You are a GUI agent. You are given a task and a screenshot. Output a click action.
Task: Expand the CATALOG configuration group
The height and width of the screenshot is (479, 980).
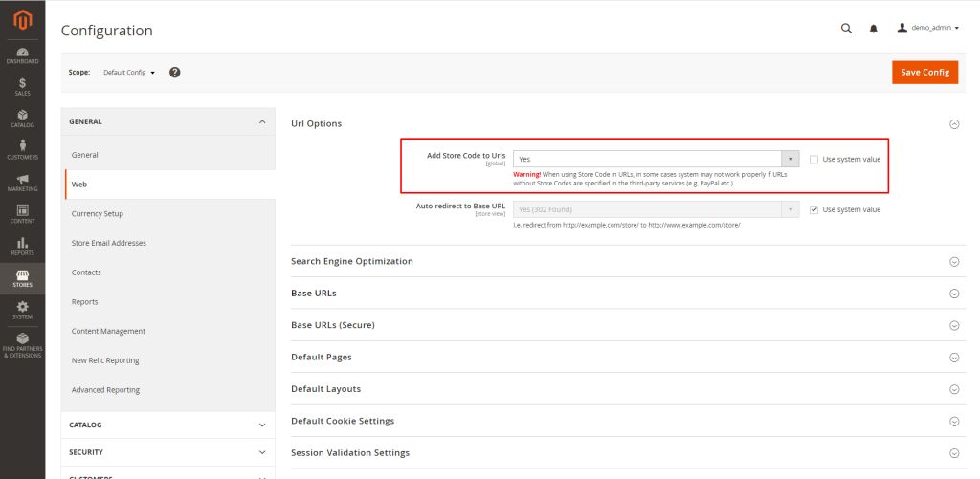[167, 425]
